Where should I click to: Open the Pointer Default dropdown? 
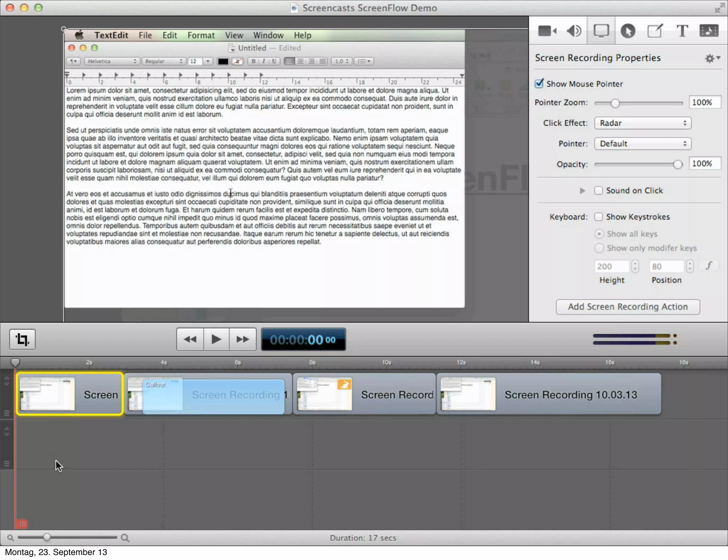[642, 144]
